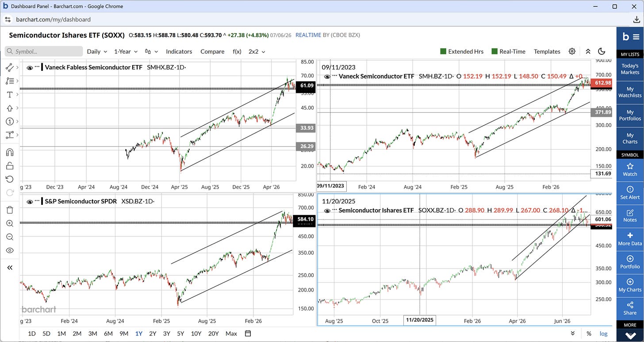The height and width of the screenshot is (342, 644).
Task: Click the Symbol search field
Action: [x=44, y=51]
